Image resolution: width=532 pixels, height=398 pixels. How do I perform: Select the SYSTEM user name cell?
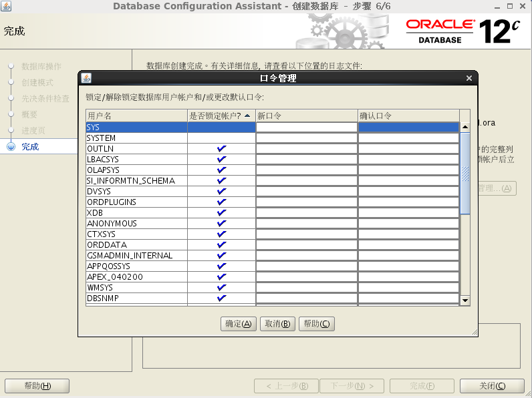tap(137, 138)
